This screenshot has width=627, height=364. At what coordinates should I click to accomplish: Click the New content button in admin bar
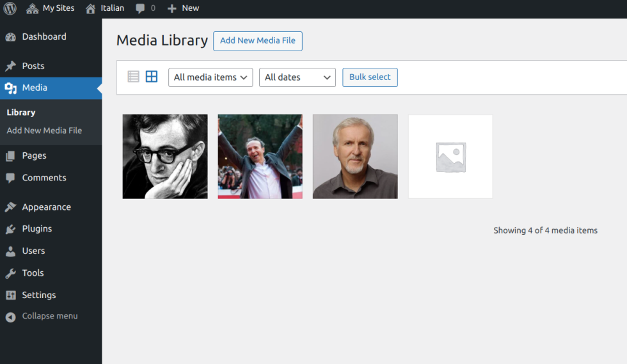tap(184, 8)
